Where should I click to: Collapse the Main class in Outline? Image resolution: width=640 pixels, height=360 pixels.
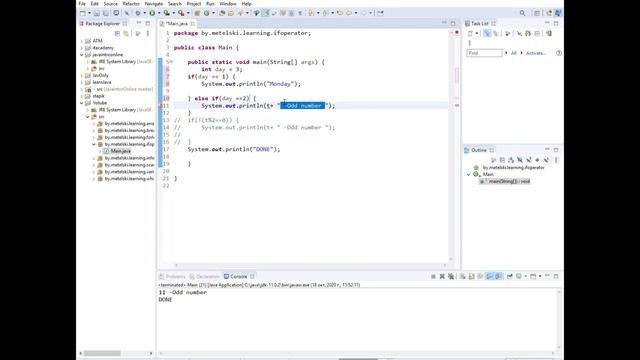pyautogui.click(x=469, y=174)
